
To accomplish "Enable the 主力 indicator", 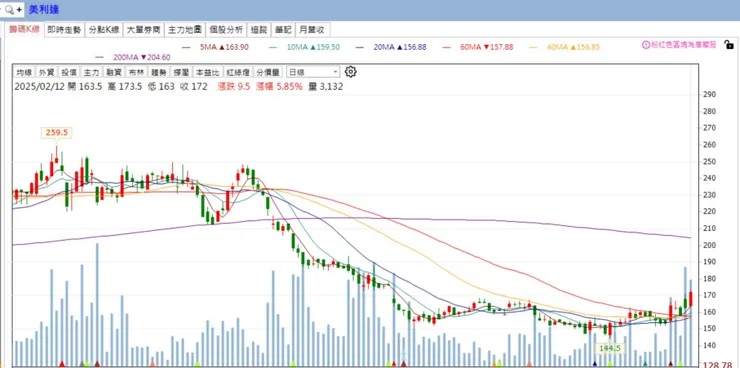I will point(91,72).
